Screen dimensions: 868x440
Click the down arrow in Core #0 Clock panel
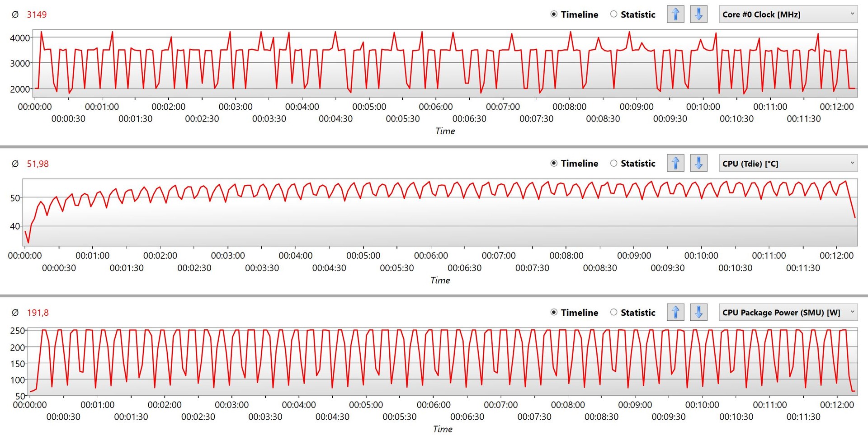click(x=698, y=14)
